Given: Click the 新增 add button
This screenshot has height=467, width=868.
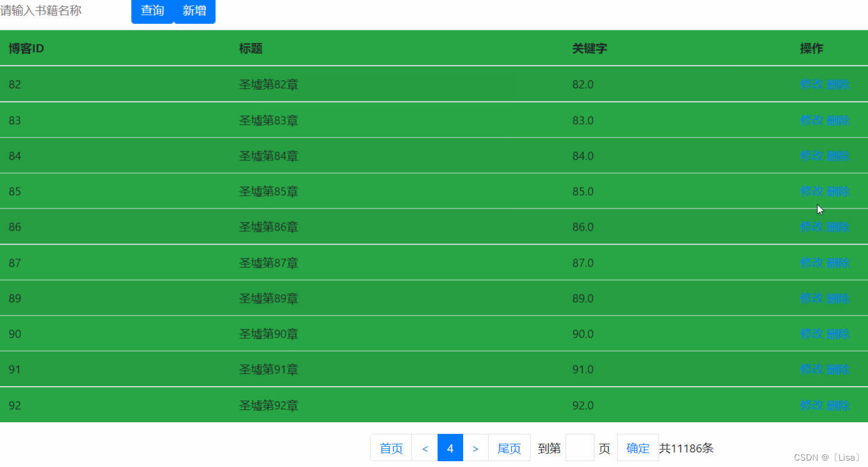Looking at the screenshot, I should [194, 11].
